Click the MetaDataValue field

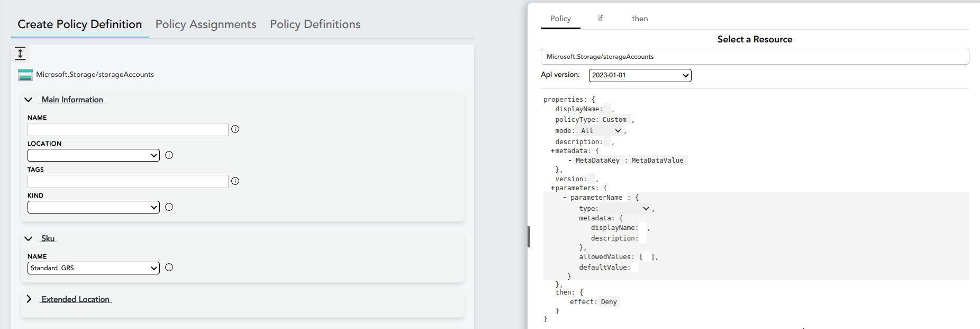click(x=658, y=161)
